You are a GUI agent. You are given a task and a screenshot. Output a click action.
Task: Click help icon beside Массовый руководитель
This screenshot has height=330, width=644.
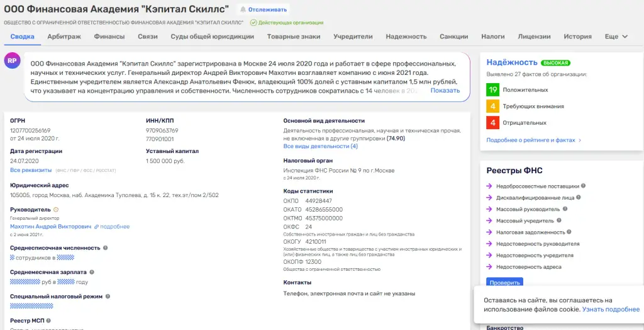(x=564, y=209)
